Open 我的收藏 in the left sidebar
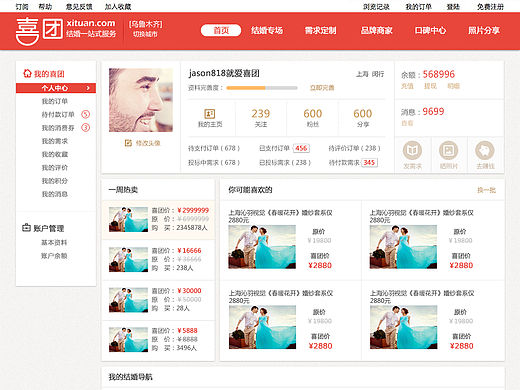The width and height of the screenshot is (520, 390). (x=55, y=154)
